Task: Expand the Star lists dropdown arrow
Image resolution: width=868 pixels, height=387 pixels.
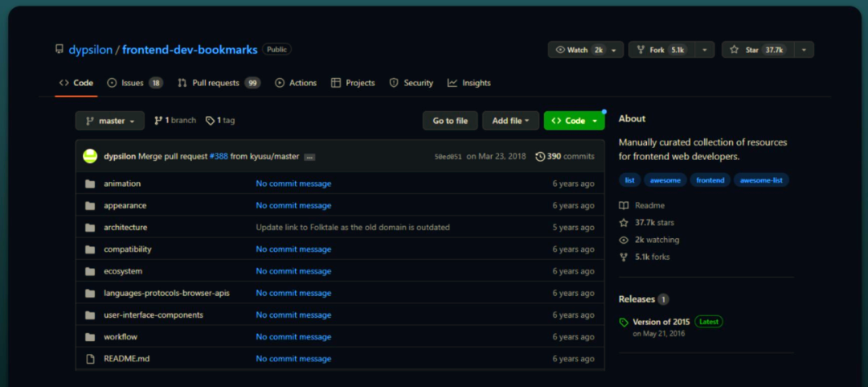Action: pos(805,50)
